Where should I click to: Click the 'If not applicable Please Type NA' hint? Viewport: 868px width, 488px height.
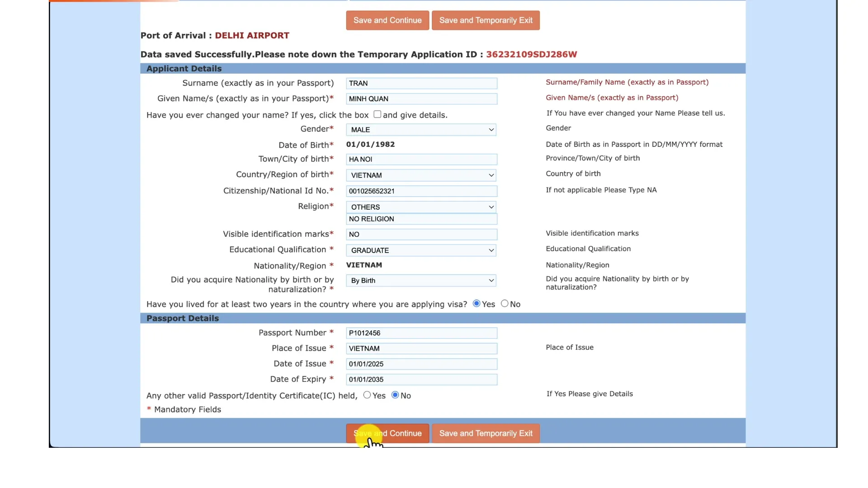pos(601,190)
